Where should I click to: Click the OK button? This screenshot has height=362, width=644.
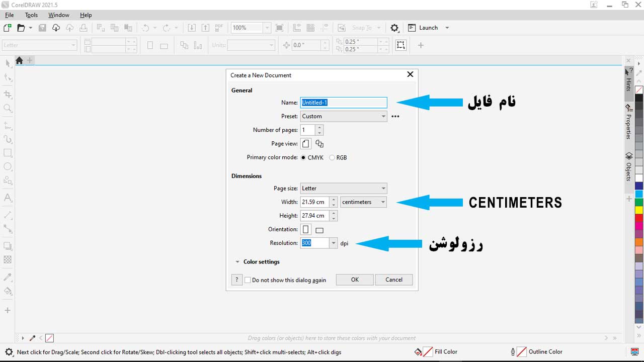pos(355,280)
